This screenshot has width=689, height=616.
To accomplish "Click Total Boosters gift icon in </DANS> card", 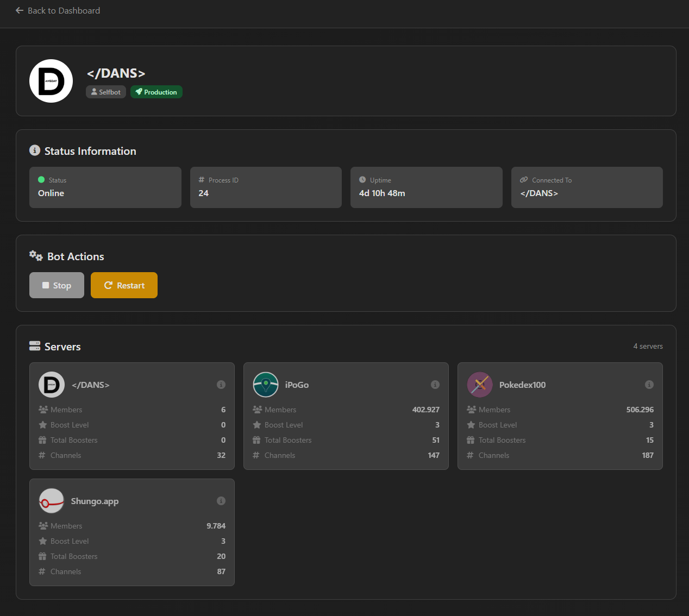I will pos(42,440).
